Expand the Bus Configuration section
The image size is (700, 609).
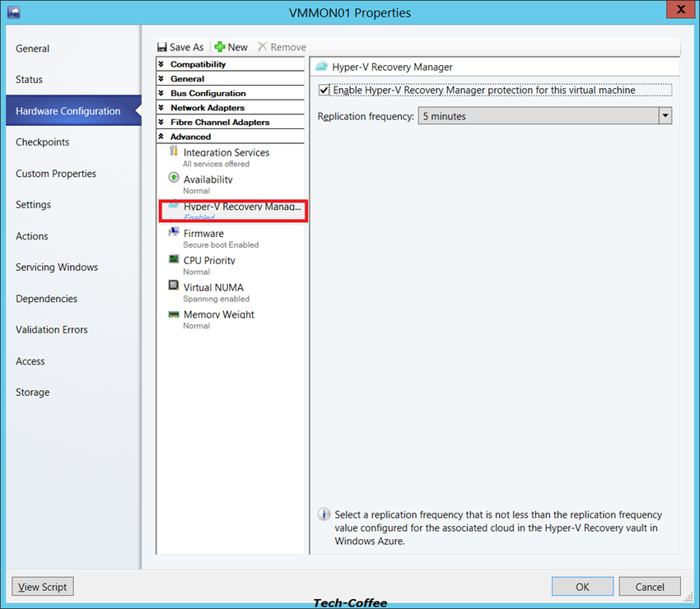[231, 93]
